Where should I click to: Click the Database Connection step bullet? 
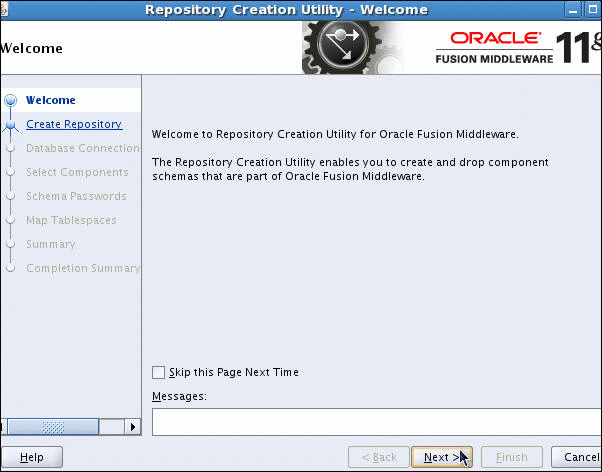11,148
